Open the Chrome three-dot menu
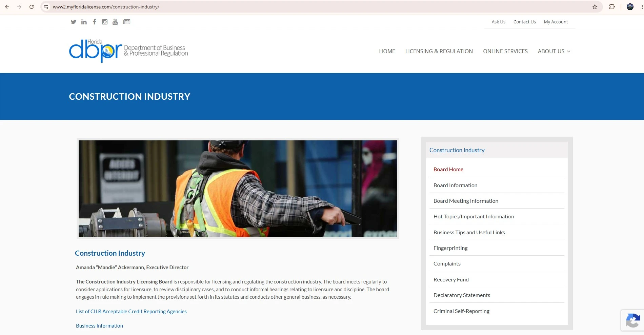The height and width of the screenshot is (335, 644). tap(642, 7)
